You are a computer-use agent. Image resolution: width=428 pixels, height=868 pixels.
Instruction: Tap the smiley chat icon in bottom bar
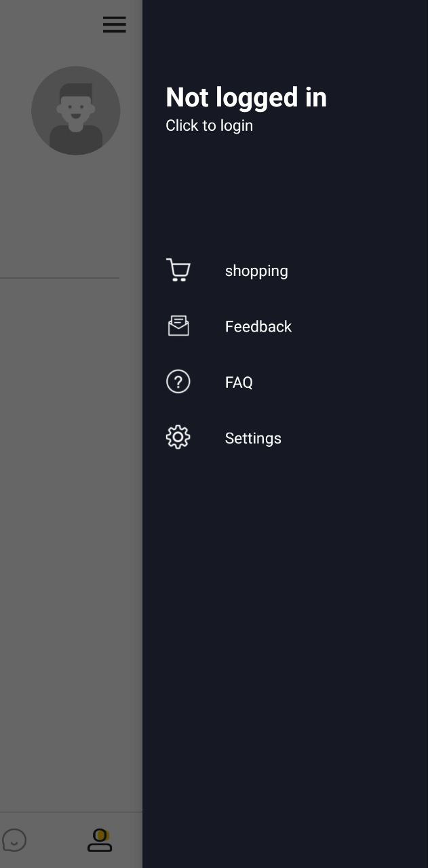pyautogui.click(x=14, y=840)
